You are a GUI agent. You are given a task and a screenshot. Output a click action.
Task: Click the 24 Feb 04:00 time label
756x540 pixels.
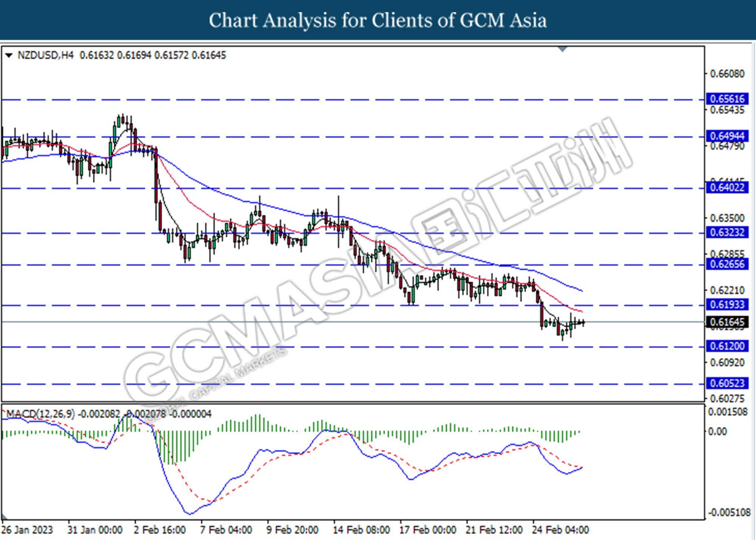point(561,530)
